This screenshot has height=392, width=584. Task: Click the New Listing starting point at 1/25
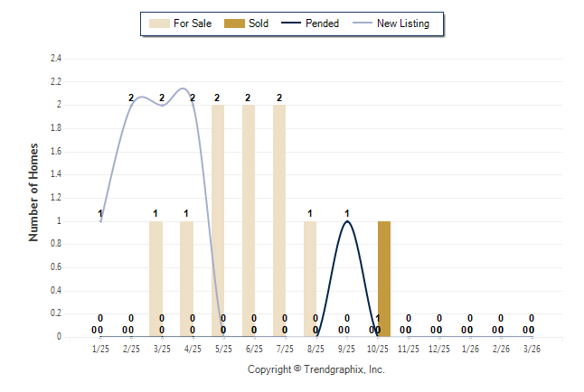[101, 220]
